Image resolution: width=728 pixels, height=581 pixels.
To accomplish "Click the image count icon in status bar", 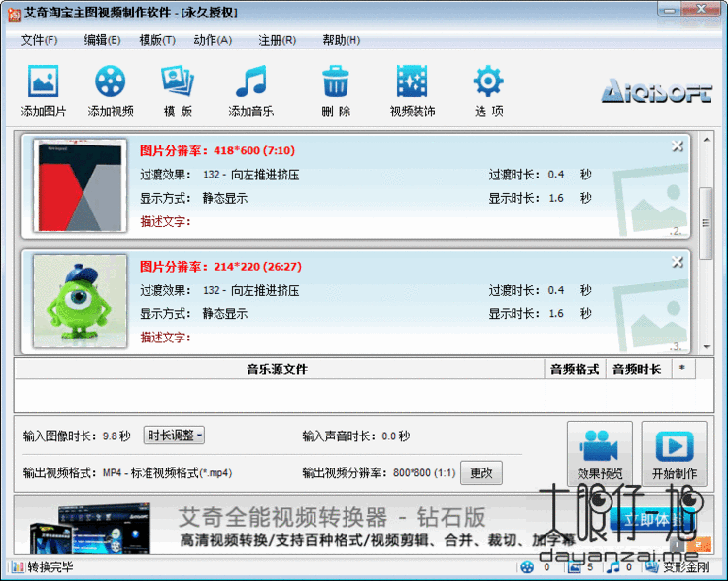I will click(574, 567).
